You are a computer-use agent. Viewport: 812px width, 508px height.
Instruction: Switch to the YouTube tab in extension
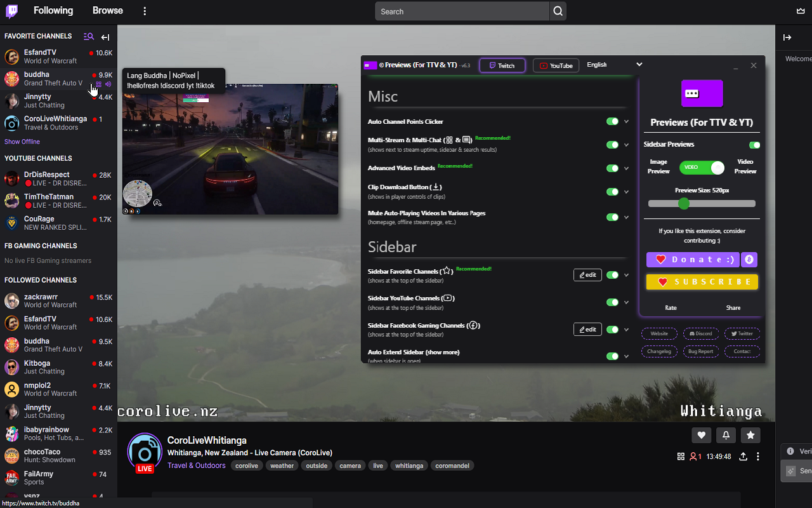[x=556, y=65]
